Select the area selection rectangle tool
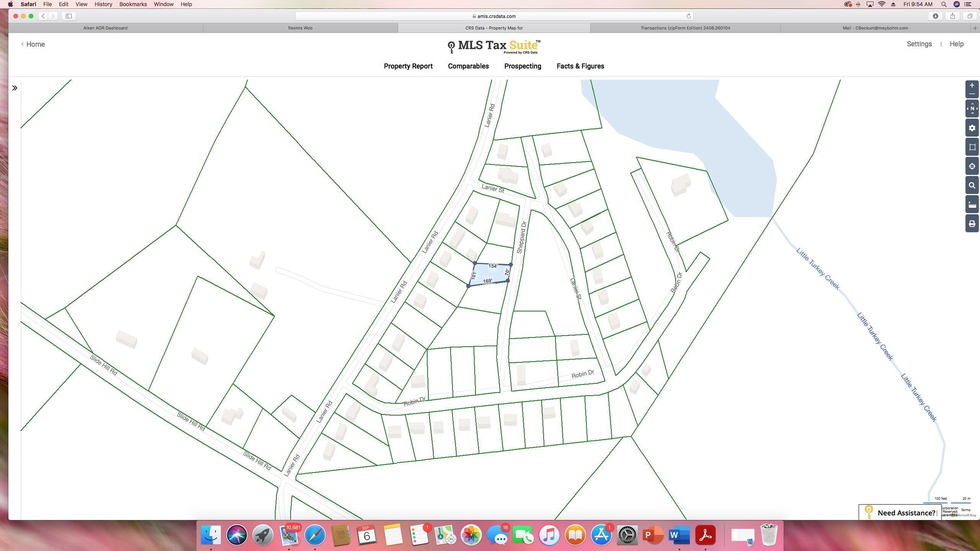The height and width of the screenshot is (551, 980). pyautogui.click(x=972, y=147)
